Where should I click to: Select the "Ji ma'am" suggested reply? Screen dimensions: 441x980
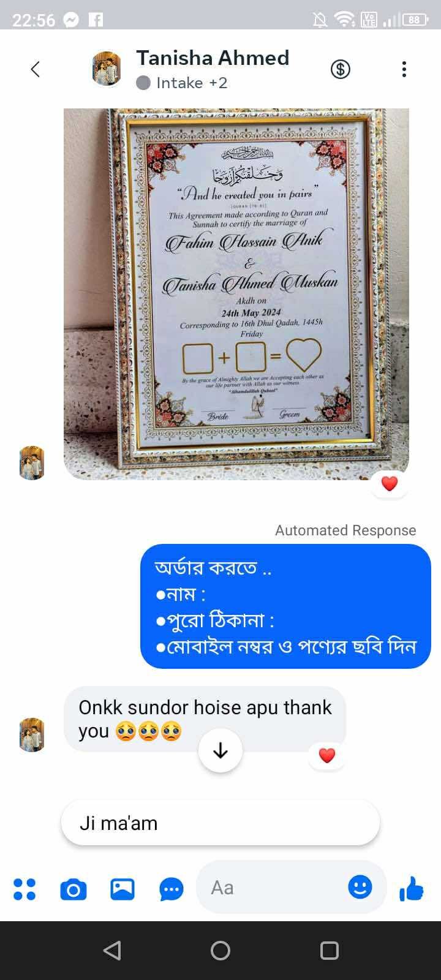click(221, 823)
